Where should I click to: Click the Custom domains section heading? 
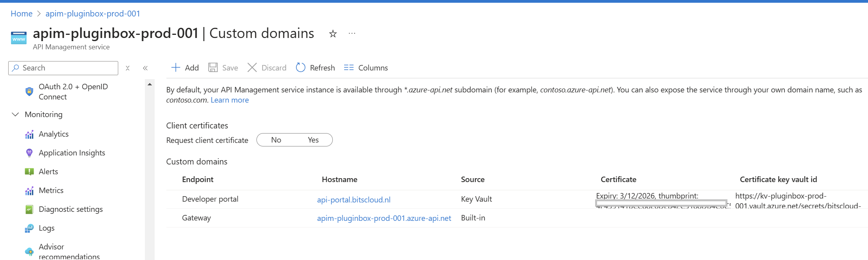click(197, 161)
